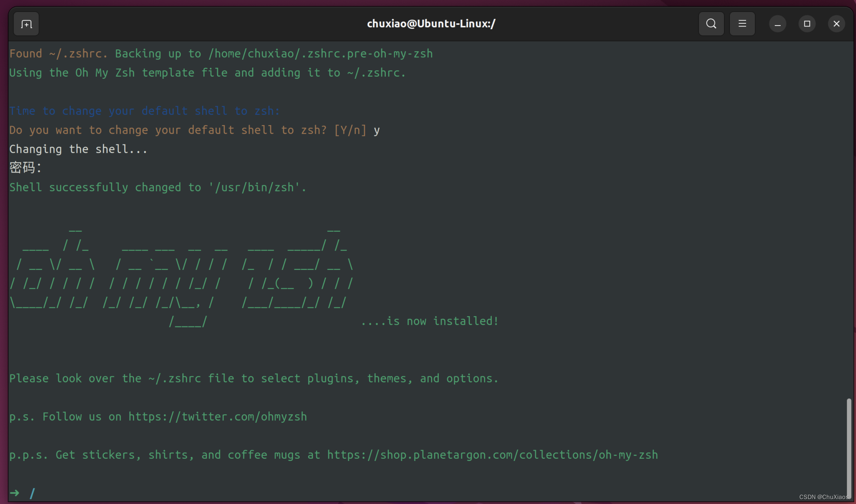The image size is (856, 504).
Task: Click the zsh prompt arrow line
Action: tap(22, 493)
